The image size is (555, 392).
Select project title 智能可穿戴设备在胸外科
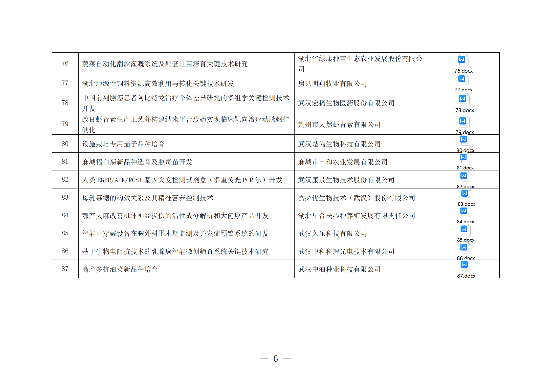[x=175, y=233]
